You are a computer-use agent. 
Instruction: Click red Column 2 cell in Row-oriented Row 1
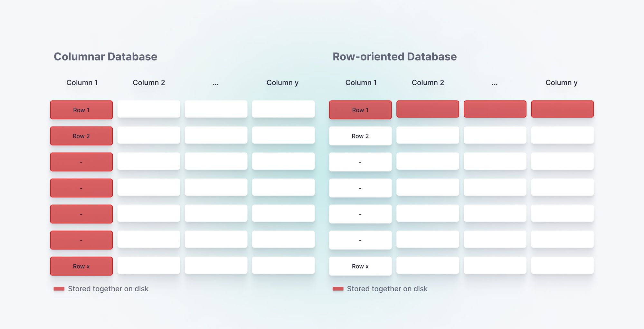pyautogui.click(x=427, y=109)
